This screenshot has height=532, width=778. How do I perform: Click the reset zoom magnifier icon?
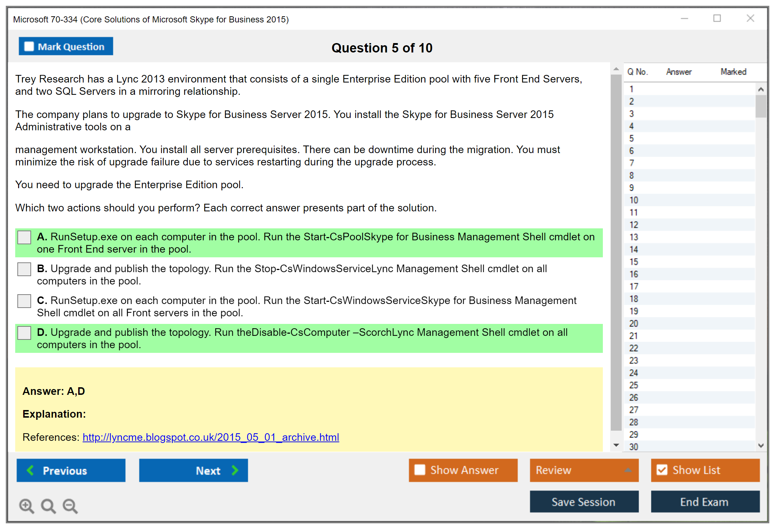(x=48, y=506)
